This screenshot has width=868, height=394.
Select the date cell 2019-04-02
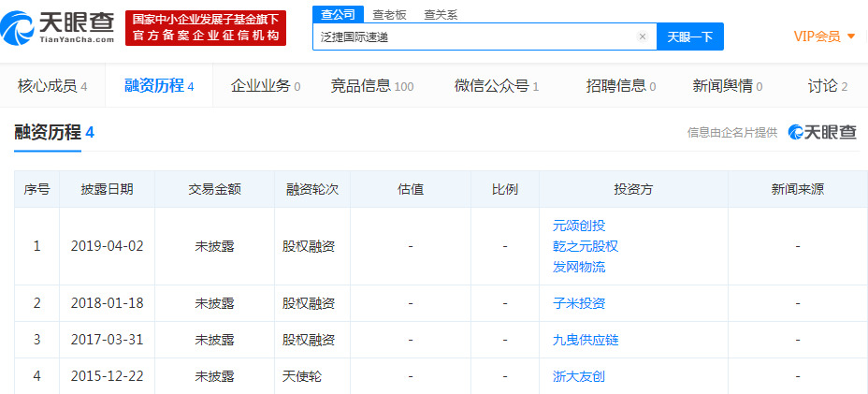click(x=107, y=246)
